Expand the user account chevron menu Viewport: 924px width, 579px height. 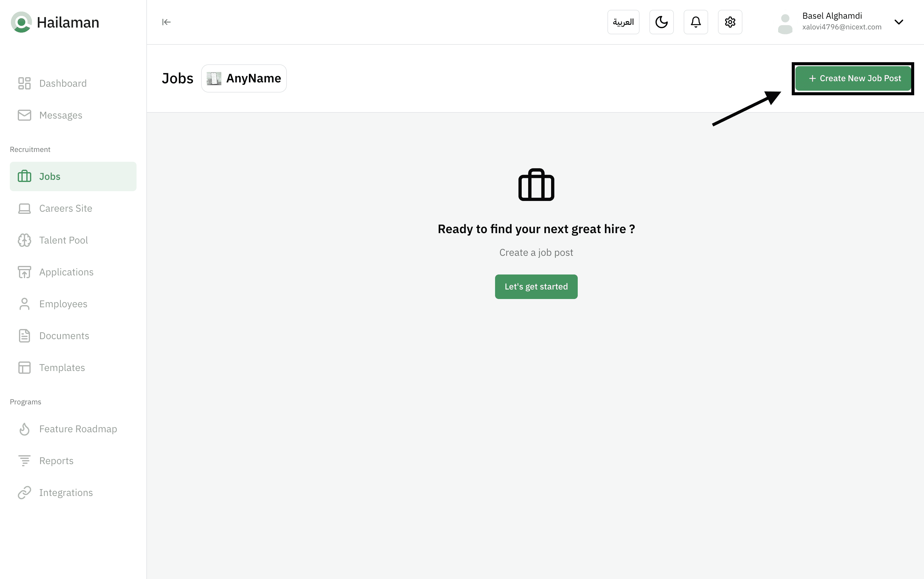coord(898,22)
